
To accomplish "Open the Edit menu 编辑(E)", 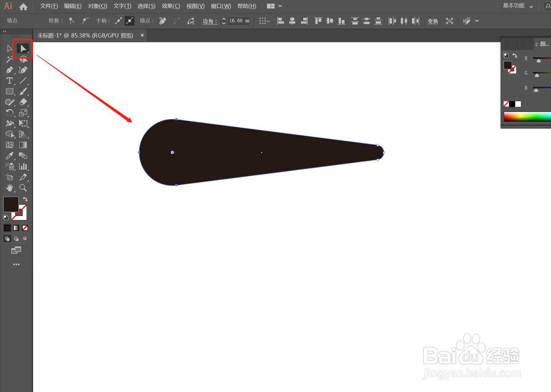I will click(73, 6).
